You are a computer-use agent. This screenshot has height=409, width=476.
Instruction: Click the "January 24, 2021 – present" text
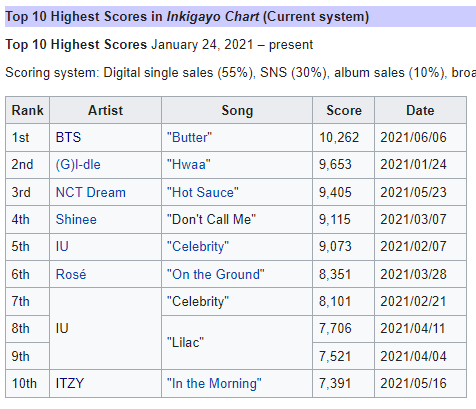click(232, 45)
